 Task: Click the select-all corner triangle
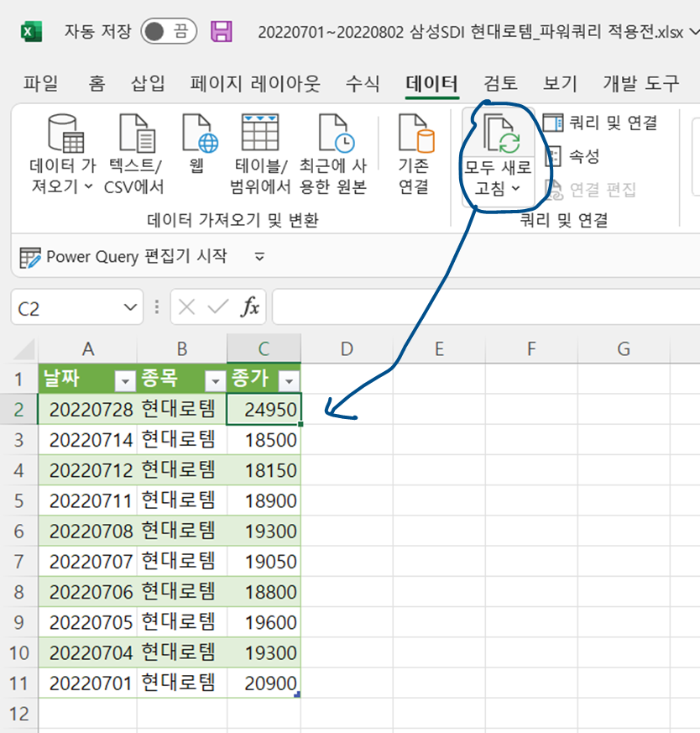tap(24, 349)
